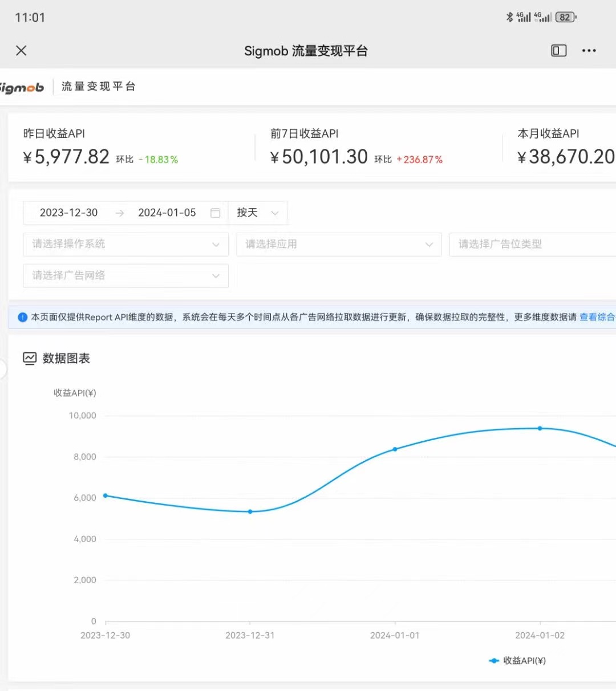Open the 请选择应用 dropdown

(x=339, y=244)
